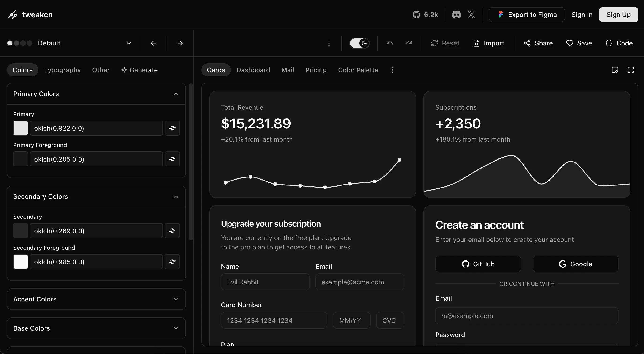Click the Card Number input field
The width and height of the screenshot is (644, 354).
point(274,320)
